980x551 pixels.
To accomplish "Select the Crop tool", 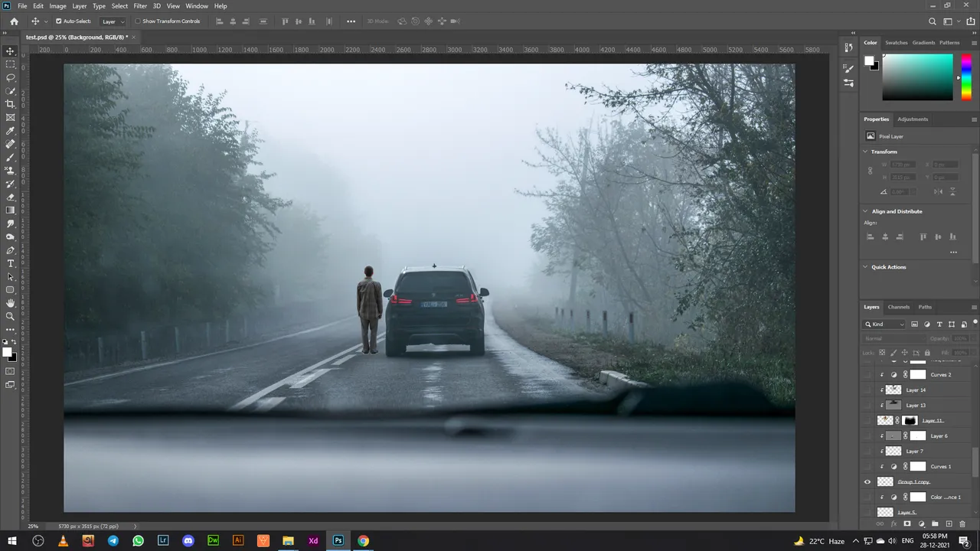I will pos(10,104).
